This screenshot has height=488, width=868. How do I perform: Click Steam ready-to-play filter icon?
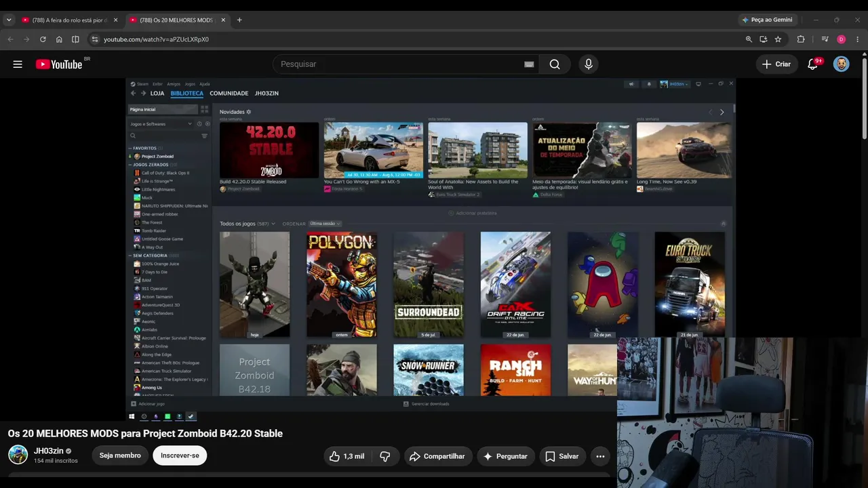point(208,124)
